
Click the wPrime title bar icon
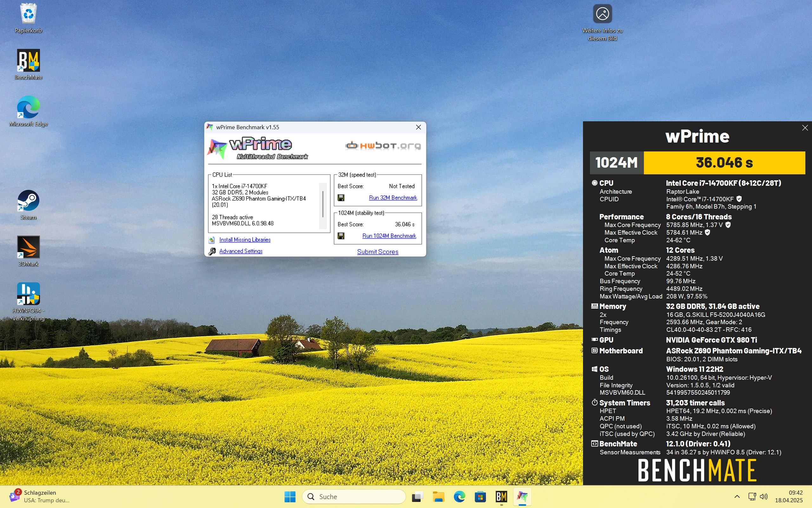210,127
